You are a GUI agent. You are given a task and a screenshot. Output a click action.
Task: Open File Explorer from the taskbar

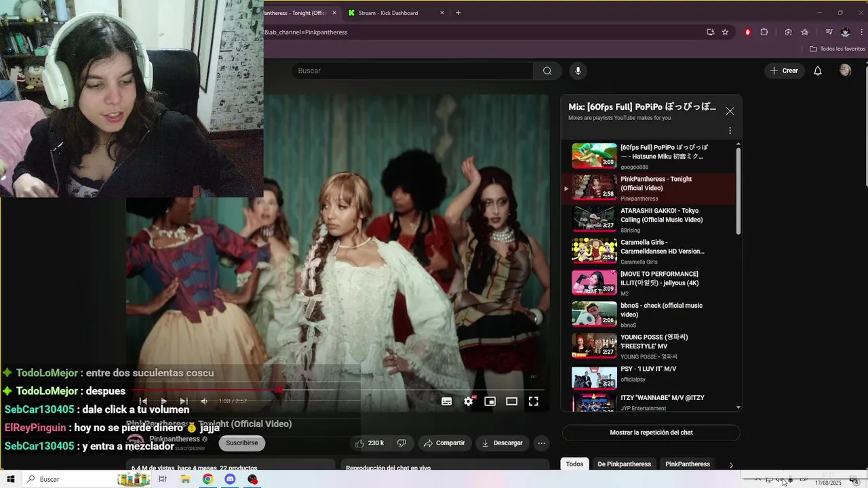click(185, 479)
